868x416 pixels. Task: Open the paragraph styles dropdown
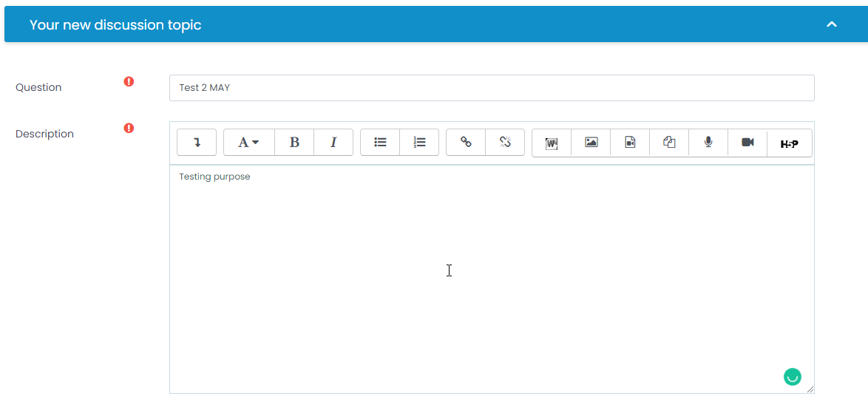pyautogui.click(x=248, y=143)
